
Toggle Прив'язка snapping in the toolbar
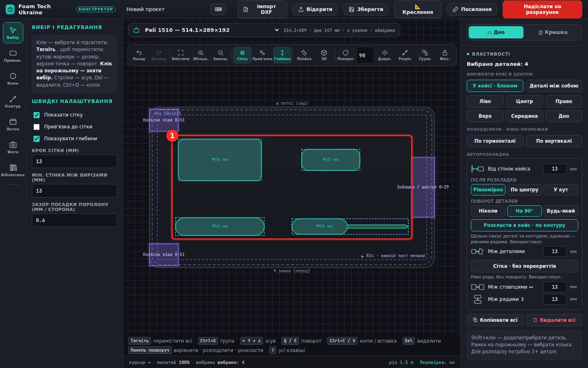click(262, 55)
